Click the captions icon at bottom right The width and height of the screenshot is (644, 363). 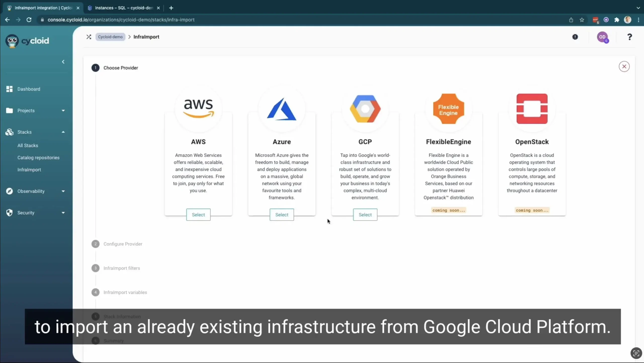(x=636, y=353)
